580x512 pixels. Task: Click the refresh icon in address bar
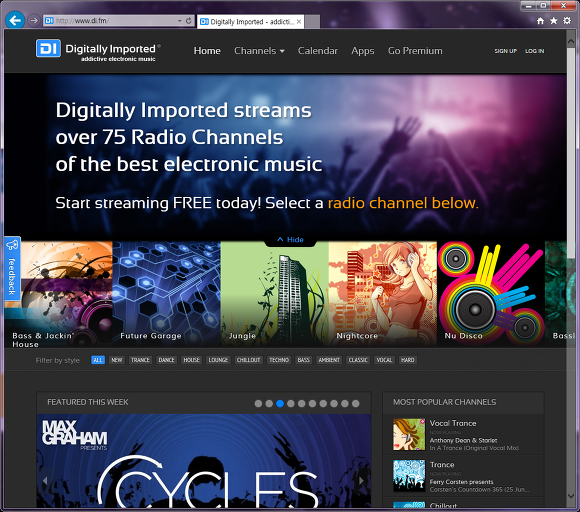[189, 21]
